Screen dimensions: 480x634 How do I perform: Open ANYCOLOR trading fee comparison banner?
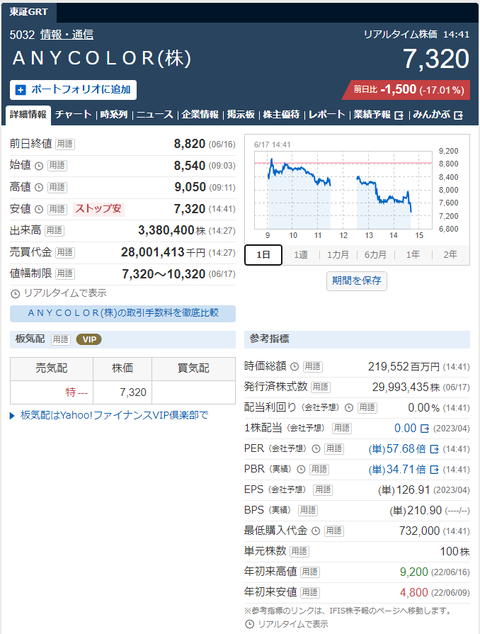click(x=123, y=313)
